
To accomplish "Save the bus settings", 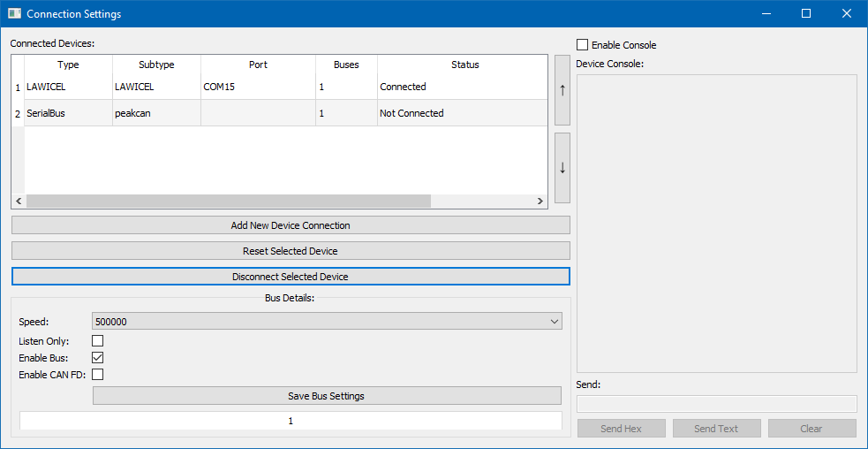I will (x=327, y=396).
